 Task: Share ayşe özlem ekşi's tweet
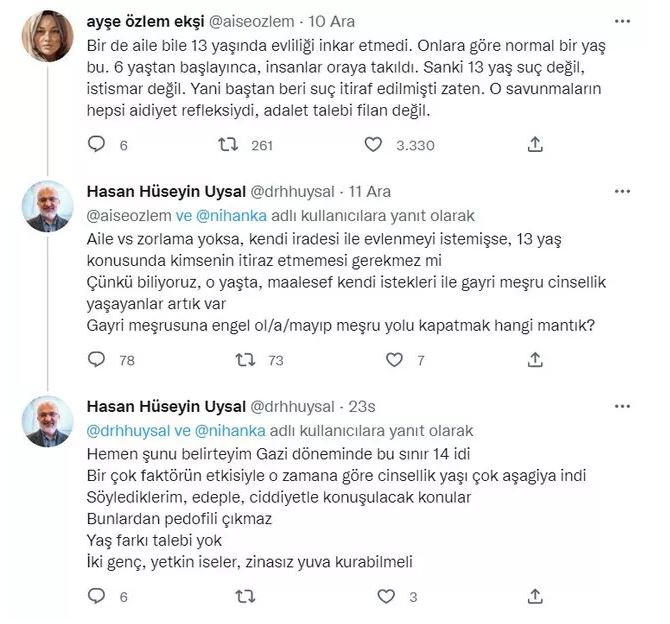(536, 145)
